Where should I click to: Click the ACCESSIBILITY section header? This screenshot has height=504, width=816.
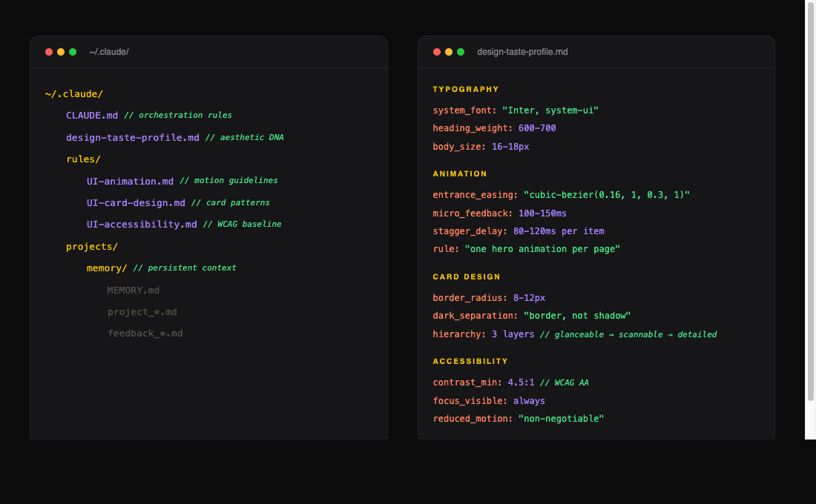(x=470, y=361)
